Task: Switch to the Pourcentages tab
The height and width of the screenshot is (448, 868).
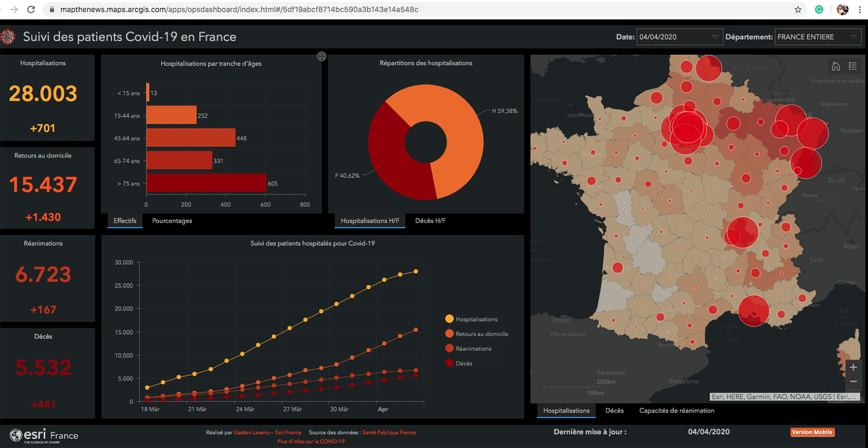Action: (x=172, y=221)
